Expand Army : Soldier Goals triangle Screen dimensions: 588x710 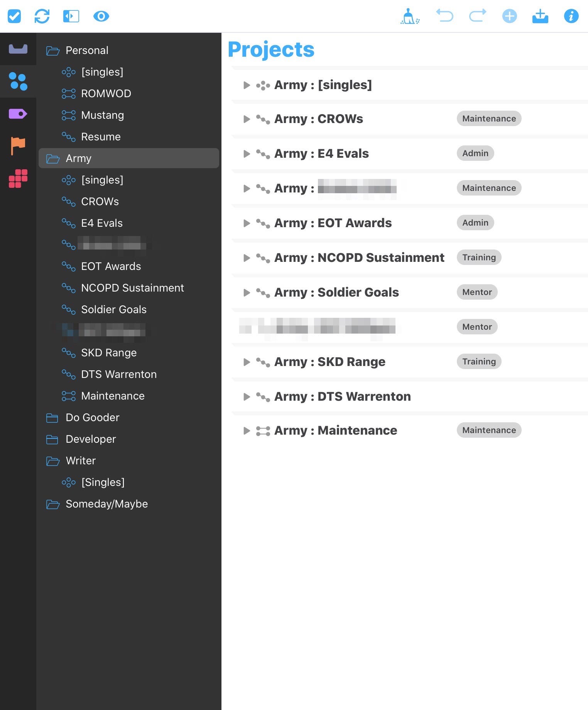tap(247, 293)
